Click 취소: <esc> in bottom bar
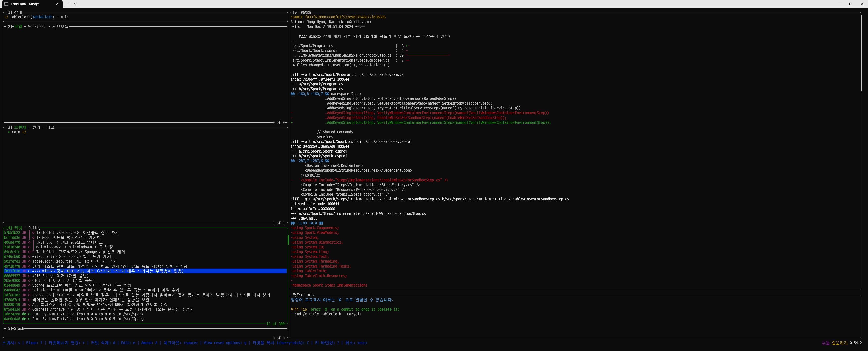 357,343
